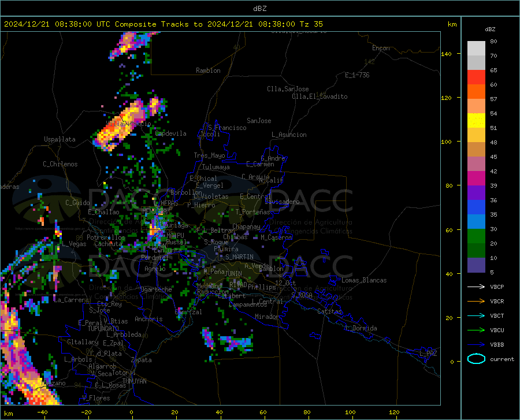Screen dimensions: 520x420
Task: Click the 'E_1-736' map label
Action: (x=357, y=75)
